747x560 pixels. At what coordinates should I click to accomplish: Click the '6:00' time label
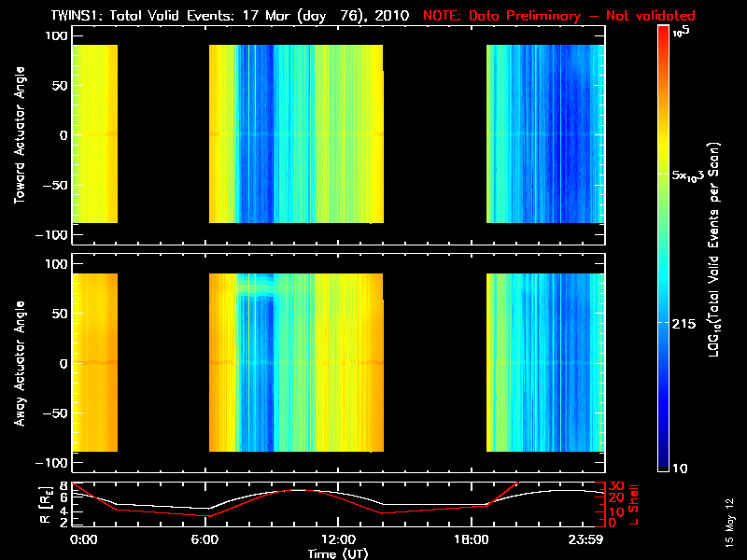click(204, 539)
